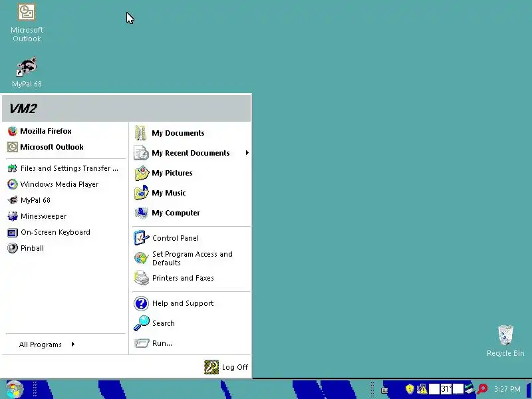Screen dimensions: 532x399
Task: Click the On-Screen Keyboard icon
Action: (x=13, y=232)
